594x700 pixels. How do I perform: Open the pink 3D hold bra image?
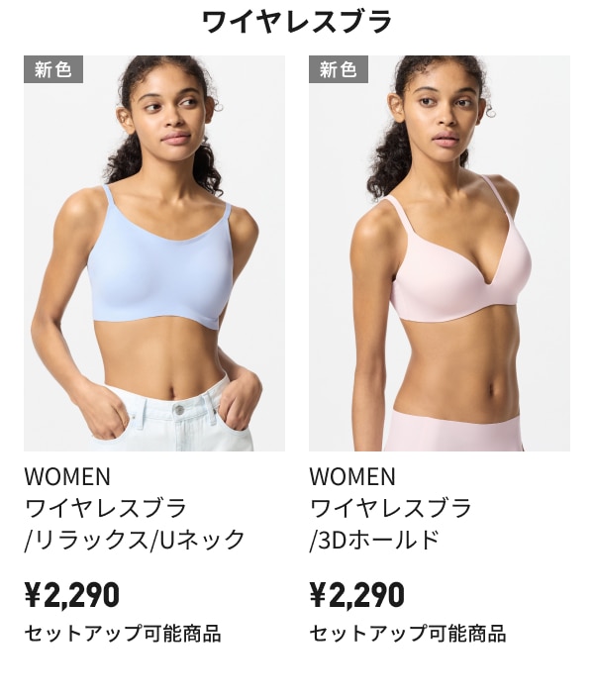click(x=440, y=253)
